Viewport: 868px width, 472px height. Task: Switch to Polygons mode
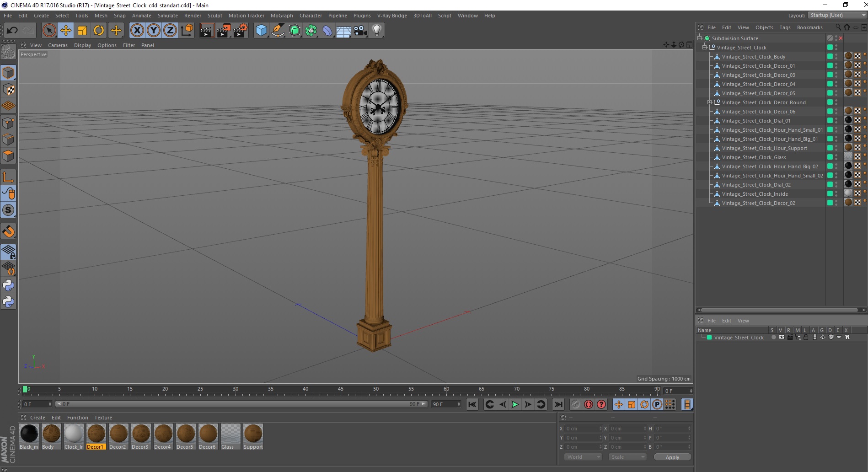coord(8,156)
